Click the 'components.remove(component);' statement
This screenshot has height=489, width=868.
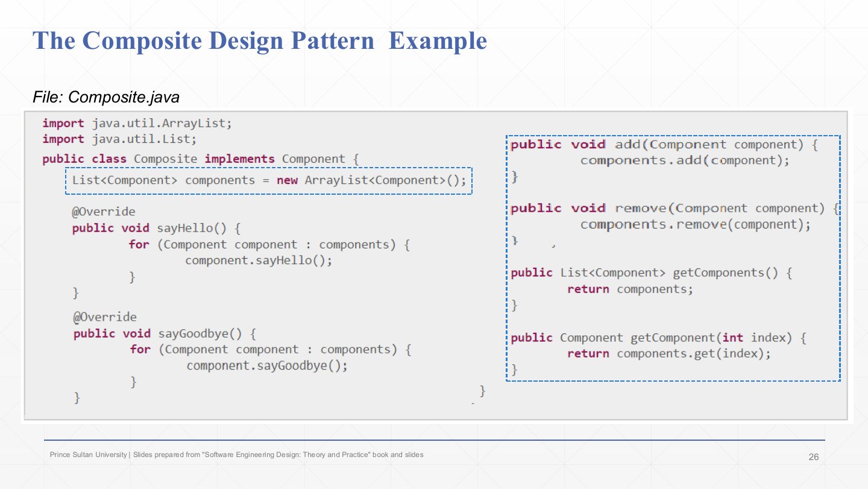point(696,225)
